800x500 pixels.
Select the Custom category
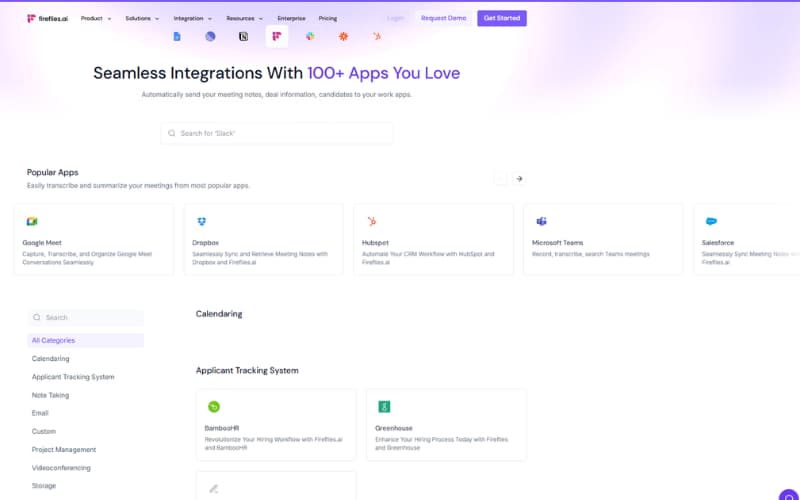pyautogui.click(x=44, y=432)
